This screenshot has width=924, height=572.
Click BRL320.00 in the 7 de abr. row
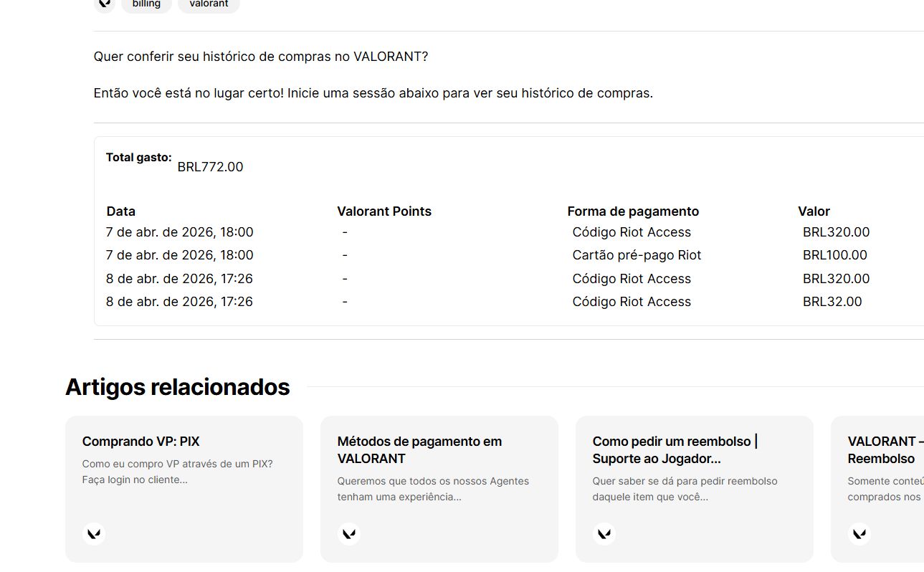tap(837, 232)
